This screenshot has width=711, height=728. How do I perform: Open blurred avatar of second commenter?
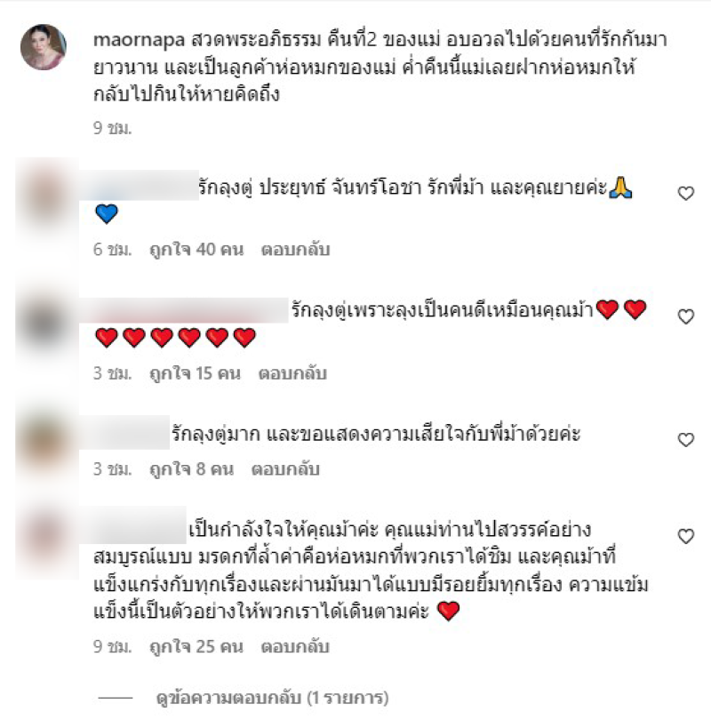click(46, 320)
